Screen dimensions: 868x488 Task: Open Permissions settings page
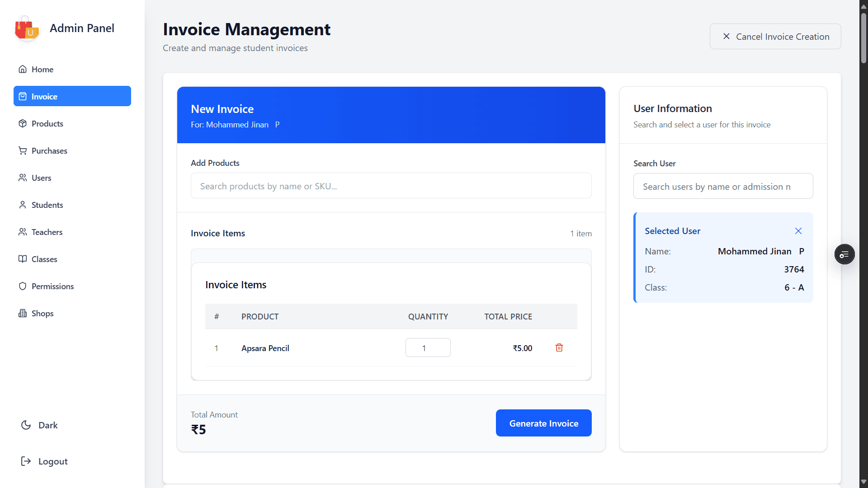click(72, 286)
